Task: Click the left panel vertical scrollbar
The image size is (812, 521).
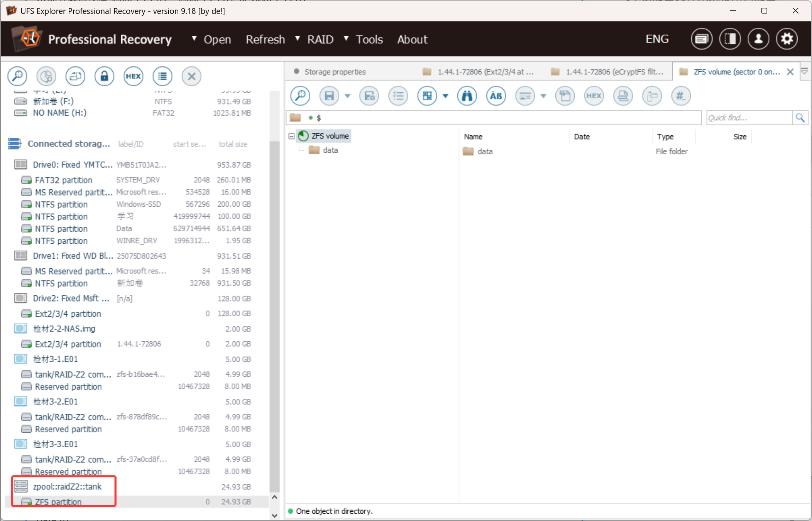Action: coord(274,309)
